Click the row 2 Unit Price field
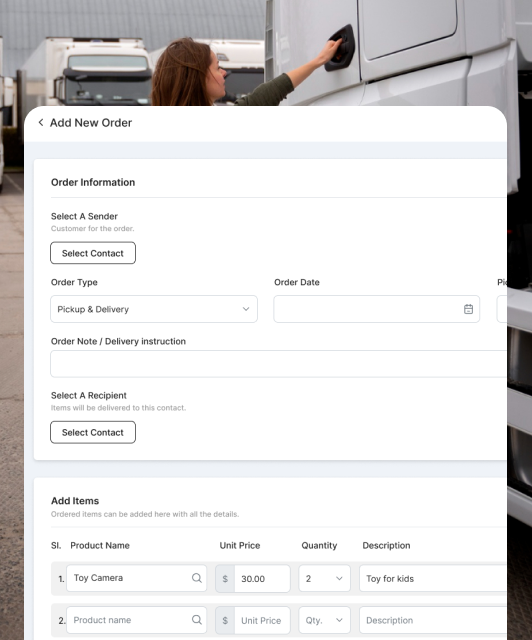The height and width of the screenshot is (640, 532). pos(262,620)
